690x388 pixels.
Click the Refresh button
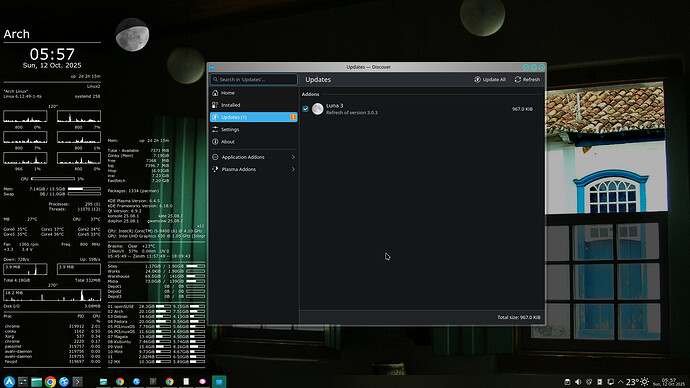(x=527, y=80)
